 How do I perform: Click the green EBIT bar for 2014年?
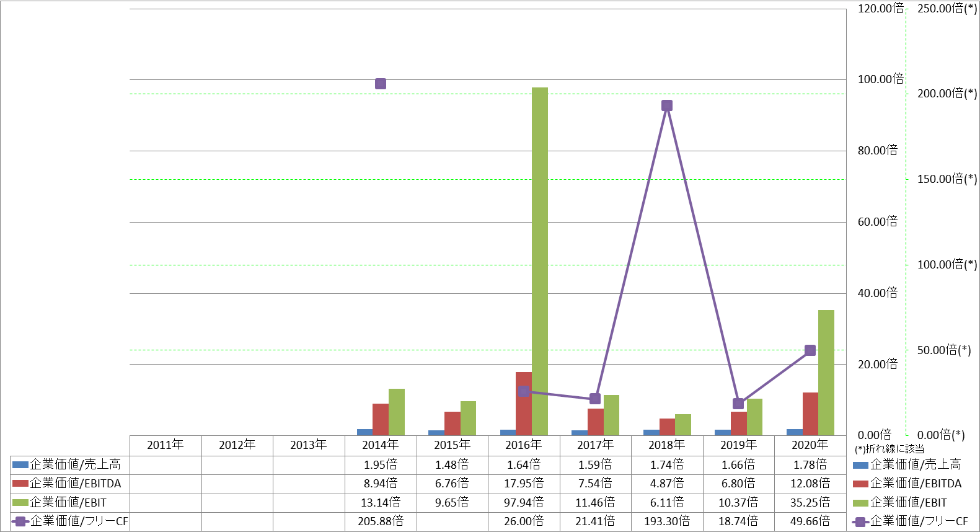pos(397,412)
